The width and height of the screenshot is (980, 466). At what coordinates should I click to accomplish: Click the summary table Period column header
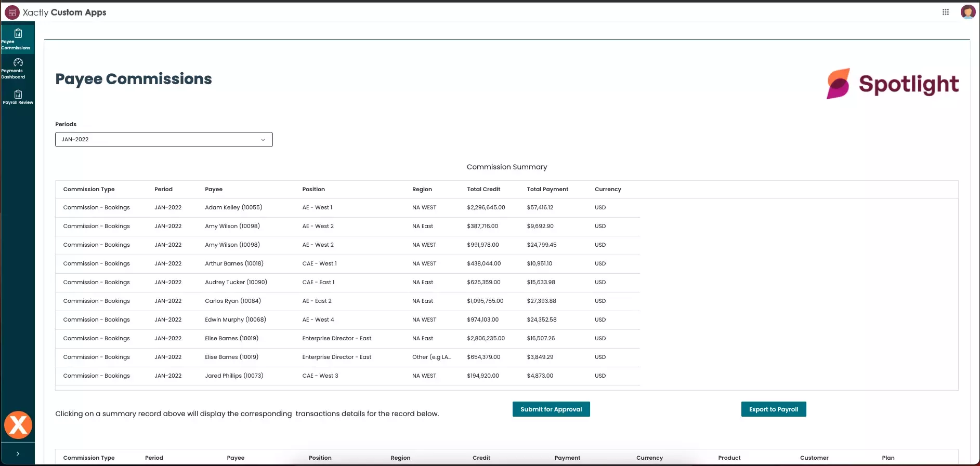pos(163,189)
